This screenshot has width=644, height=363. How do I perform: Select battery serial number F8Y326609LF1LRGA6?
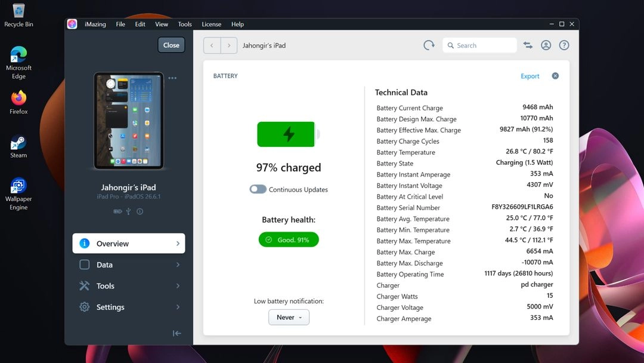point(522,207)
